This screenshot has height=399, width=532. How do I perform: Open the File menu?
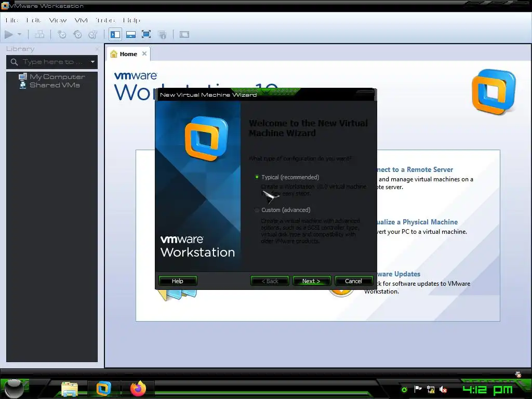12,20
